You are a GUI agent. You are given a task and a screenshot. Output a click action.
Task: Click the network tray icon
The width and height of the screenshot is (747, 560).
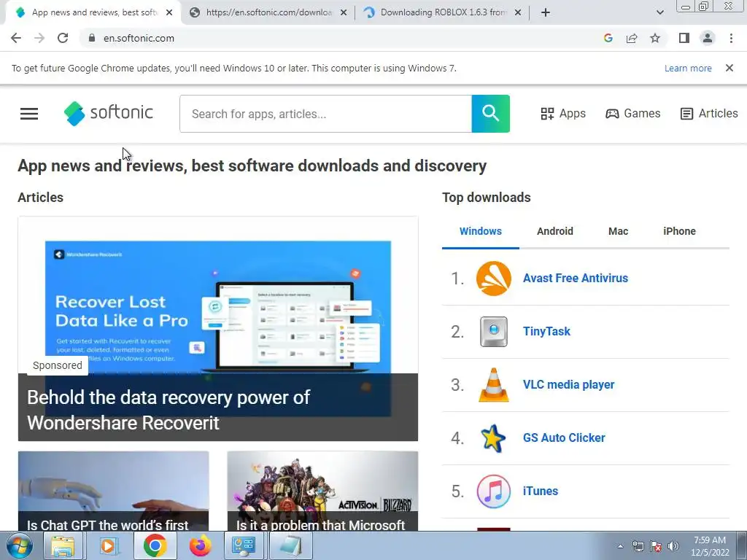point(638,546)
